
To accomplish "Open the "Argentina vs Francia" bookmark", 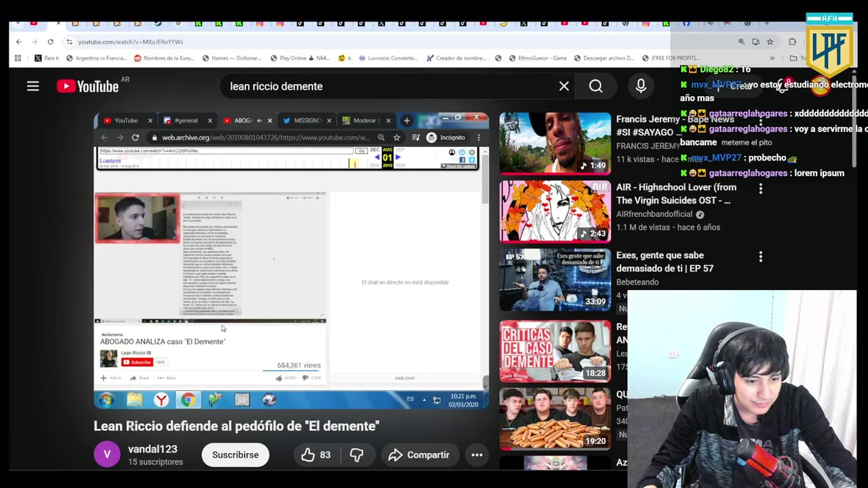I will point(96,58).
